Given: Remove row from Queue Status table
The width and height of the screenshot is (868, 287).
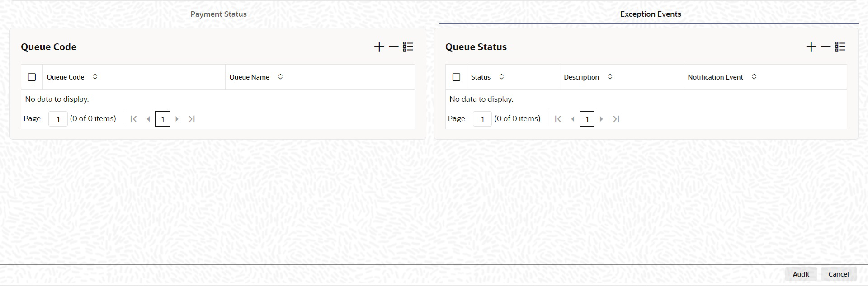Looking at the screenshot, I should click(x=826, y=47).
